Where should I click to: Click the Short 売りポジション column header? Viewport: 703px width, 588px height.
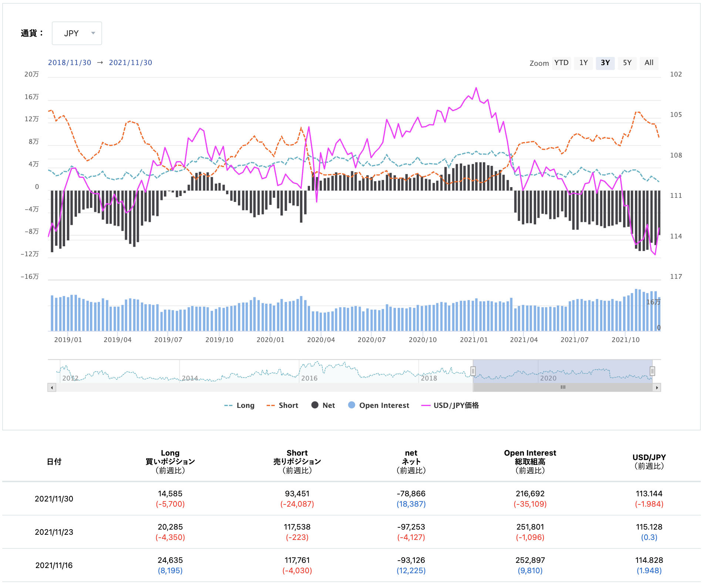[297, 462]
